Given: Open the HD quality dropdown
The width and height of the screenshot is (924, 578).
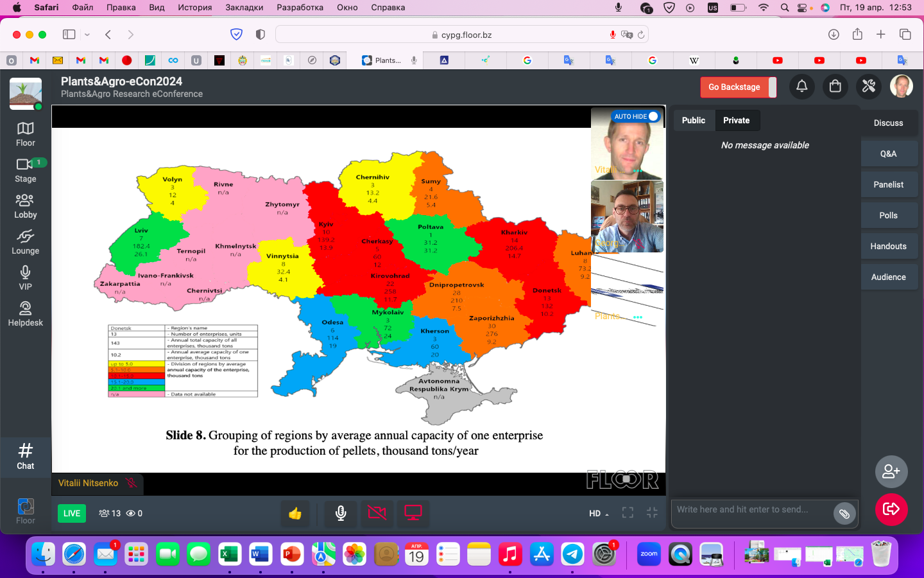Looking at the screenshot, I should (599, 513).
